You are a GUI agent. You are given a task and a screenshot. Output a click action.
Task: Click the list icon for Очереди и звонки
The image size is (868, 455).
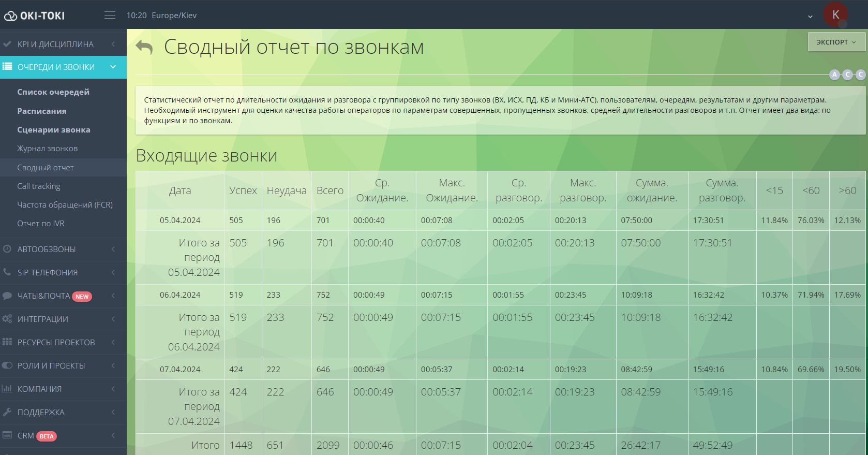(7, 66)
